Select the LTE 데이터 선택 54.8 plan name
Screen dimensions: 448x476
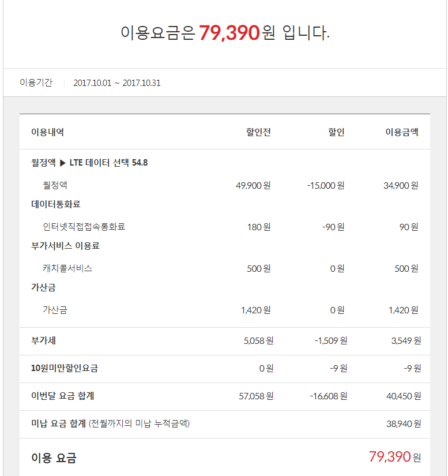108,163
